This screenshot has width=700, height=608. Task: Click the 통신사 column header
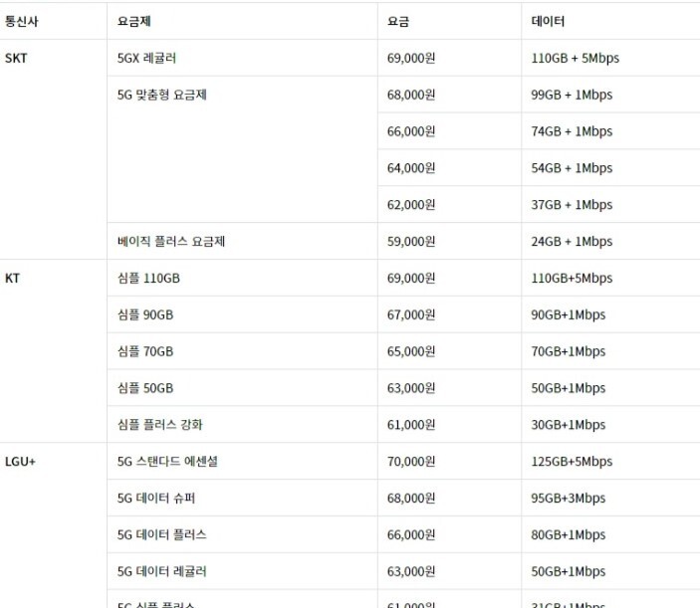pos(22,21)
